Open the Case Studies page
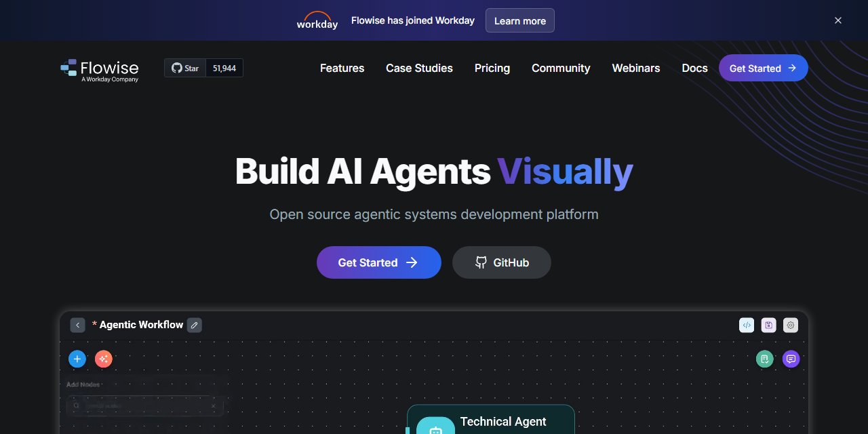Screen dimensions: 868x434 click(x=419, y=68)
